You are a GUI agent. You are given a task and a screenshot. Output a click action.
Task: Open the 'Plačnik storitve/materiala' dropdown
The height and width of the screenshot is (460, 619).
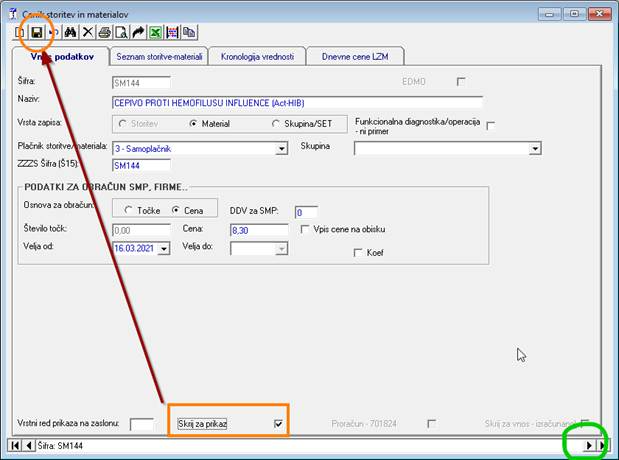point(281,149)
